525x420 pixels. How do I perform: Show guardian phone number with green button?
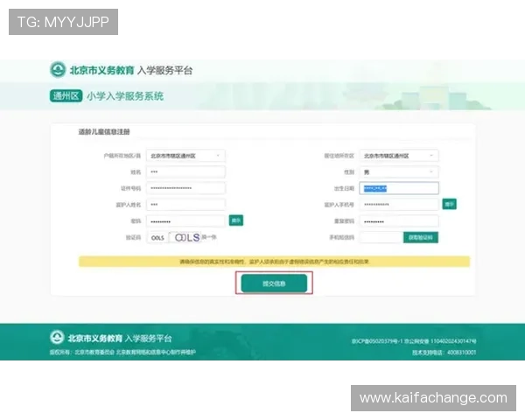tap(449, 204)
